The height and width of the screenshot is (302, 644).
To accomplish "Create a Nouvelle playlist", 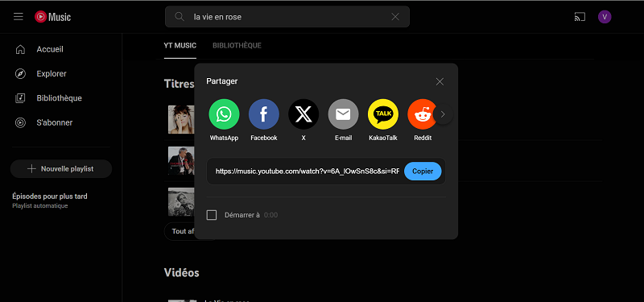I will point(61,169).
